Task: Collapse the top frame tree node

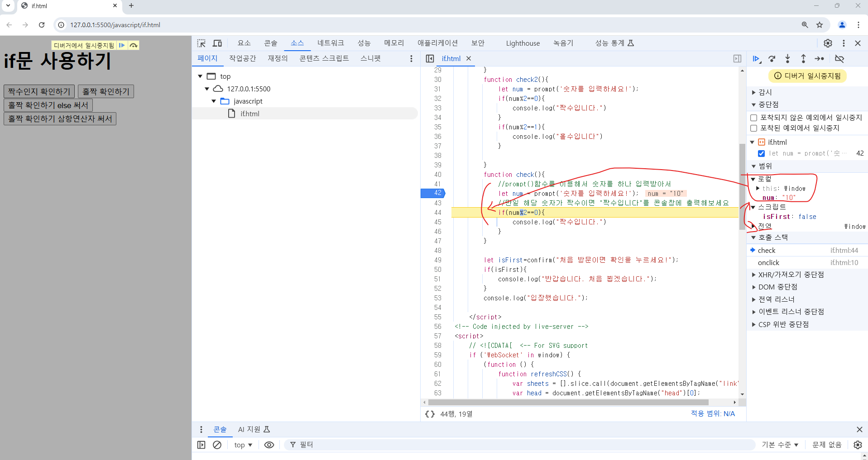Action: tap(200, 76)
